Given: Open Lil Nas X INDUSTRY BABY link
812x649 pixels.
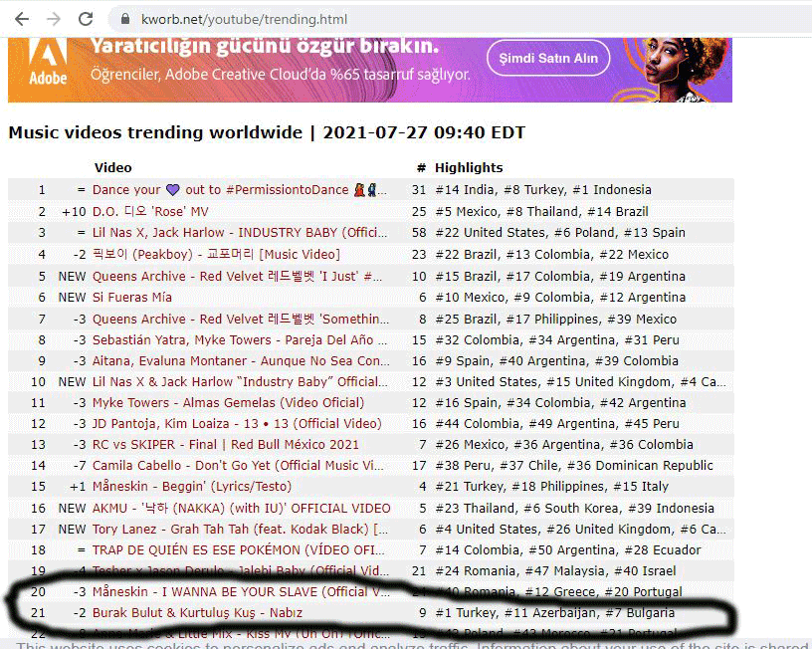Looking at the screenshot, I should (x=239, y=233).
